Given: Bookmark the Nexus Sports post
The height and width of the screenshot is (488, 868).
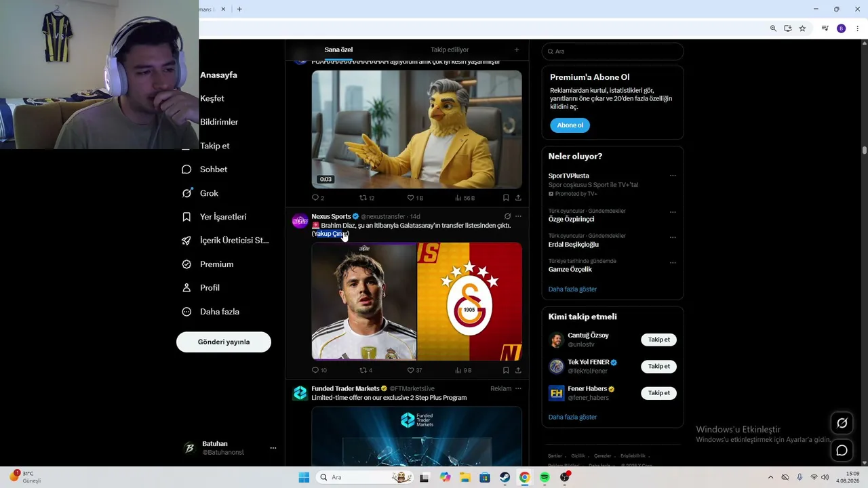Looking at the screenshot, I should 506,370.
